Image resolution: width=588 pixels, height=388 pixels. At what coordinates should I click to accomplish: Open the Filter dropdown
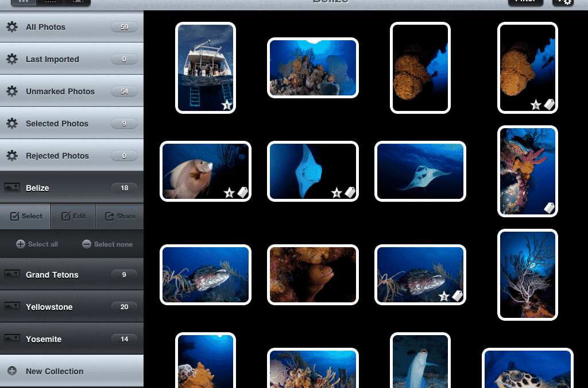point(525,2)
